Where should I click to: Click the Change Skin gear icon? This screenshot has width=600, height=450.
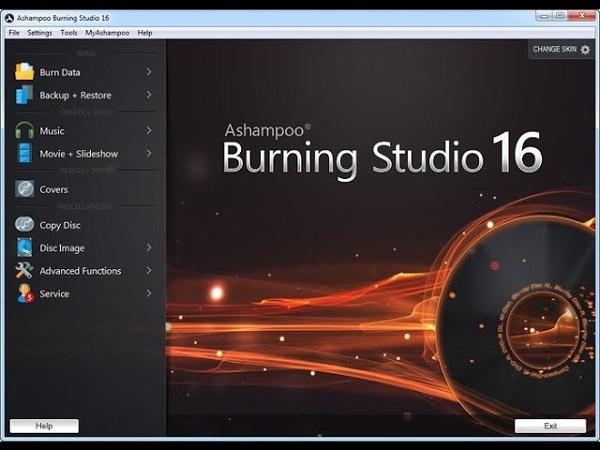coord(585,49)
